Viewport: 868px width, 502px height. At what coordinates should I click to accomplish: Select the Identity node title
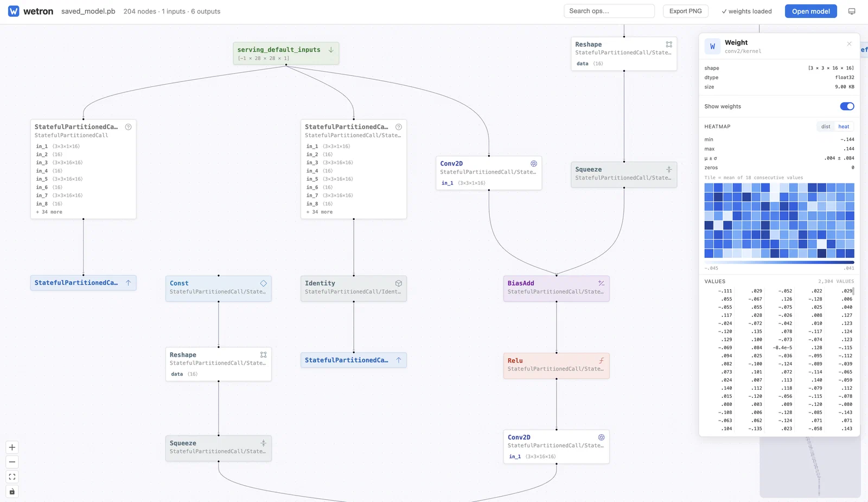pos(320,283)
